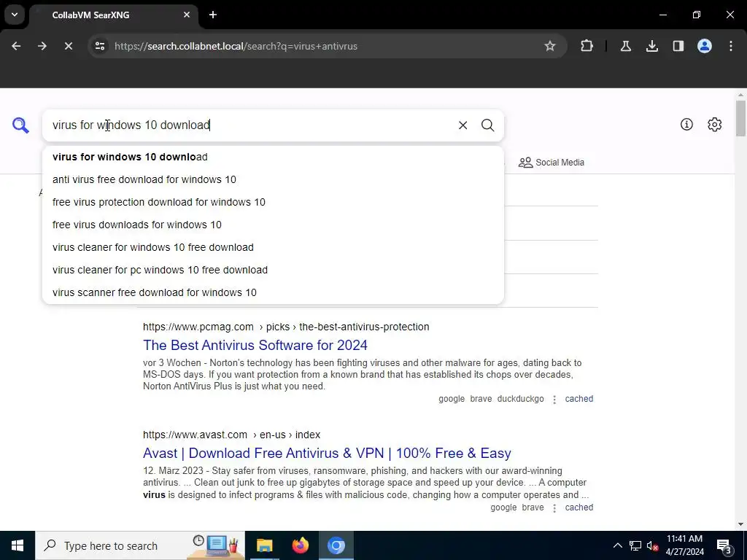This screenshot has width=747, height=560.
Task: Launch Firefox from taskbar
Action: tap(300, 545)
